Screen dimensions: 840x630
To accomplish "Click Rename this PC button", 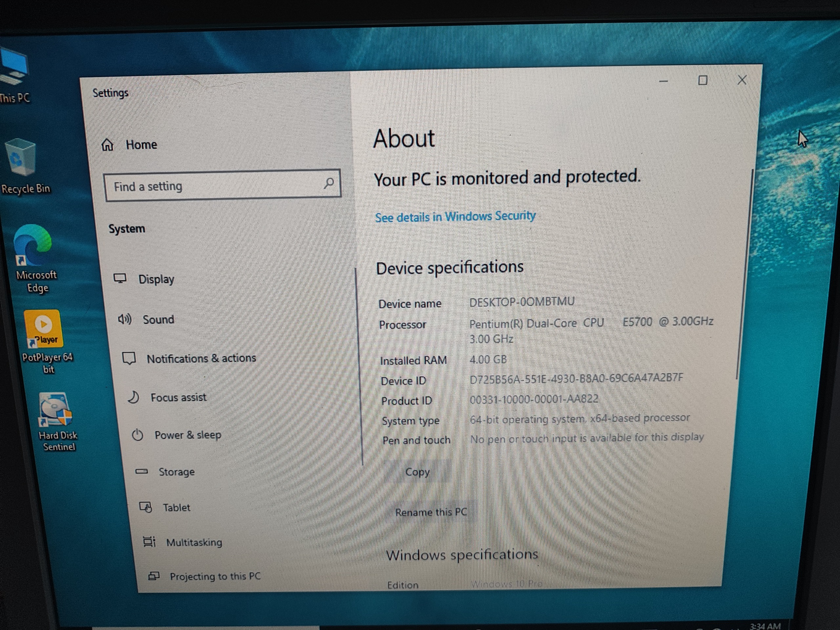I will (x=431, y=512).
